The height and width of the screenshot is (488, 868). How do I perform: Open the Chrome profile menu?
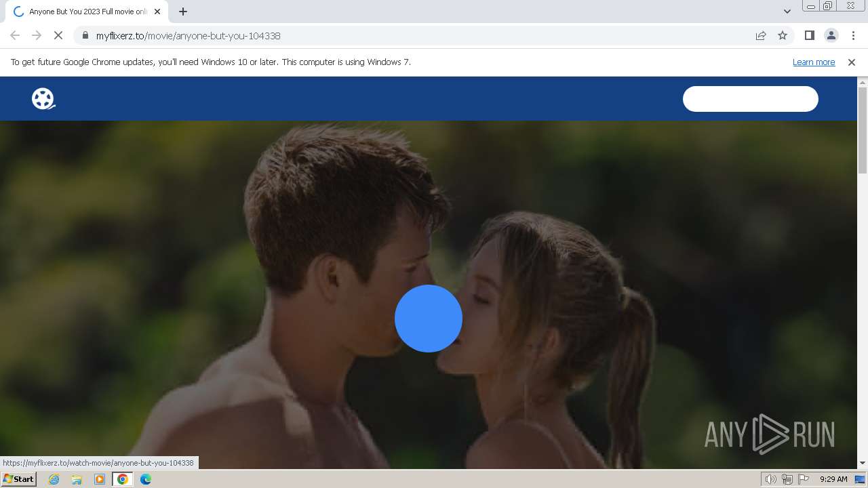[x=831, y=35]
